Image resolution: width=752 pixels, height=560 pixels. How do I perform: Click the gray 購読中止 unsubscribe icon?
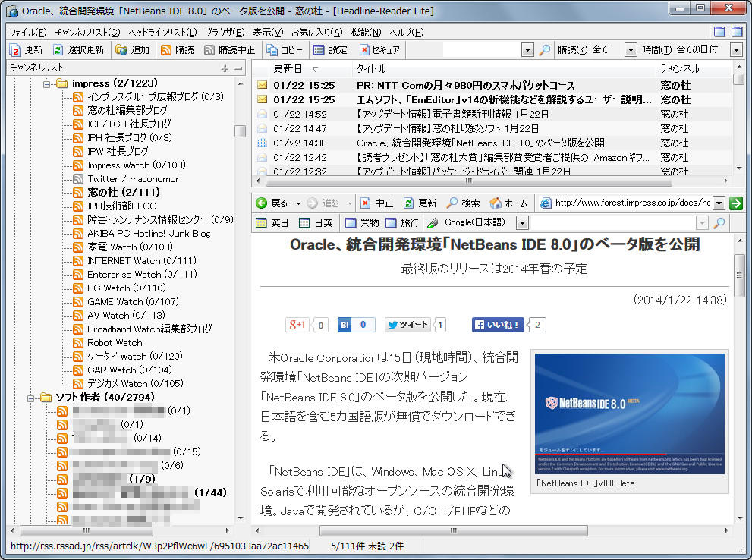click(210, 51)
